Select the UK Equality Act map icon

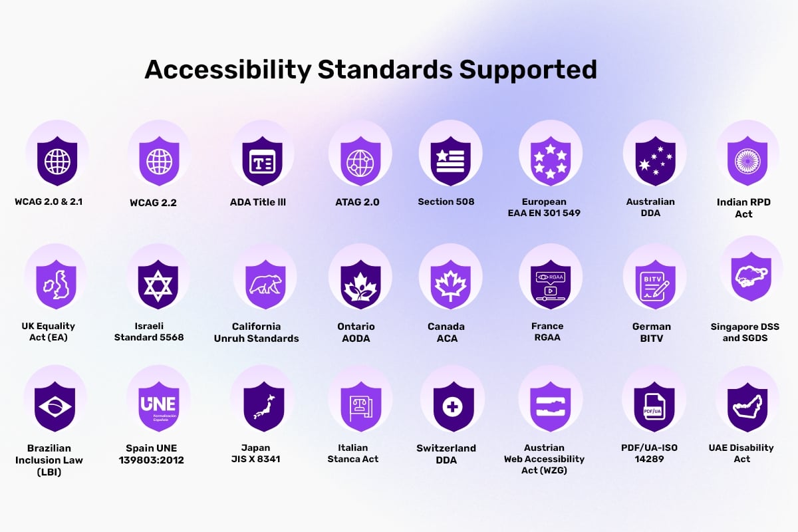pos(57,284)
